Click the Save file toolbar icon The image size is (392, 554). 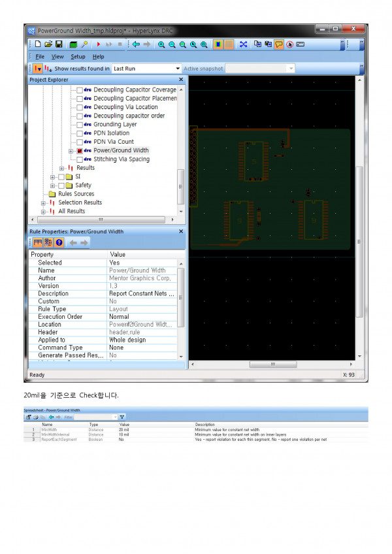59,44
